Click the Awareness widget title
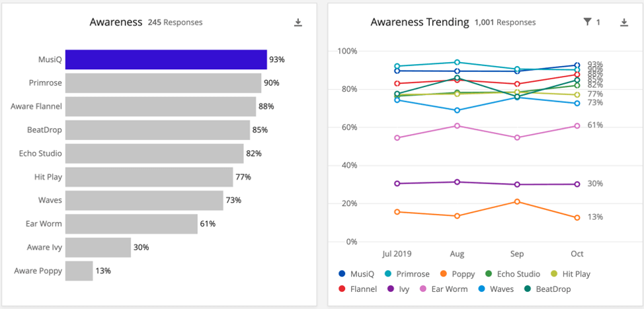 point(116,22)
